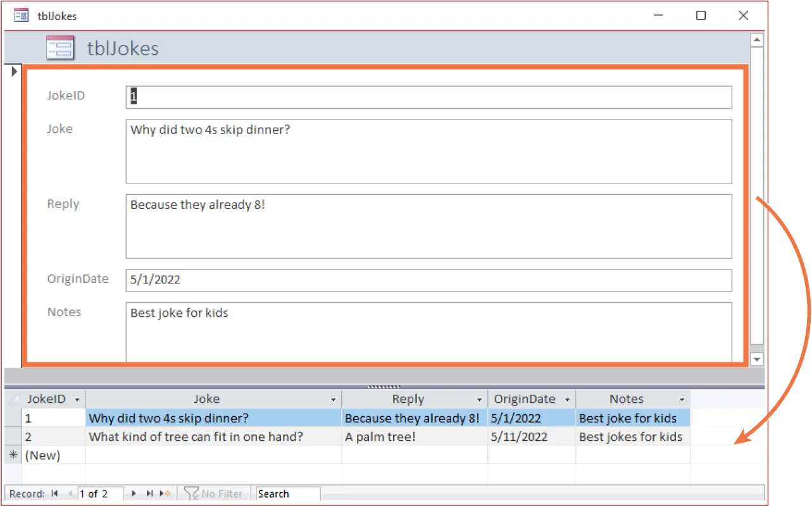812x506 pixels.
Task: Go to the first record using navigation bar
Action: click(x=54, y=494)
